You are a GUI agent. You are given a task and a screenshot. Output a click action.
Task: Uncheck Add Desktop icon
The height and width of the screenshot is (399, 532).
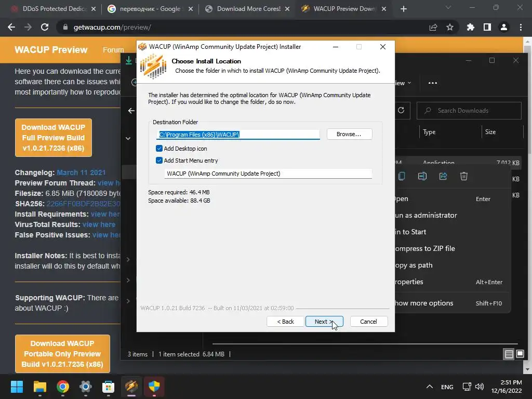click(x=159, y=148)
